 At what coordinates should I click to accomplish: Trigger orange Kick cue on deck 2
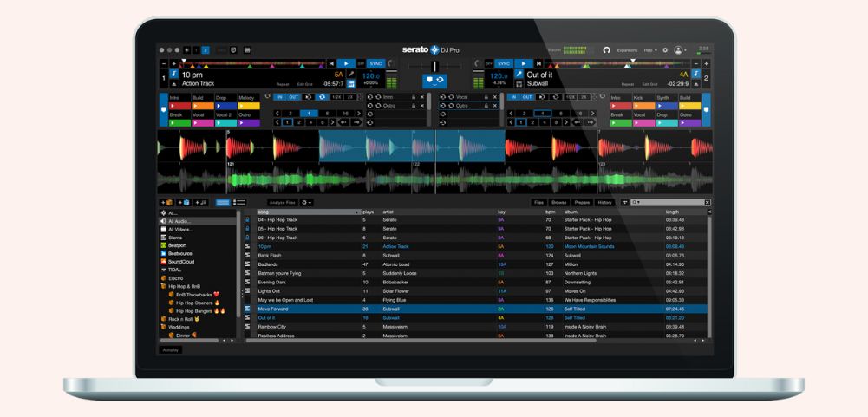click(x=643, y=106)
